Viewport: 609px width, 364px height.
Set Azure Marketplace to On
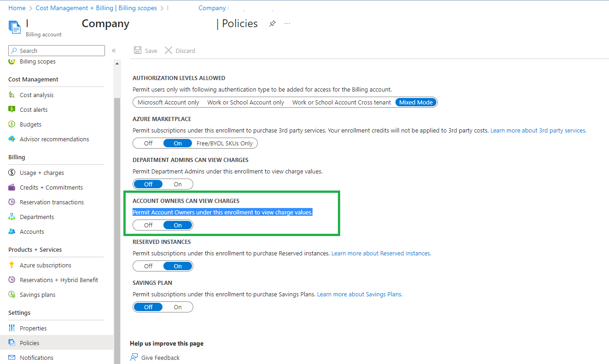[178, 143]
